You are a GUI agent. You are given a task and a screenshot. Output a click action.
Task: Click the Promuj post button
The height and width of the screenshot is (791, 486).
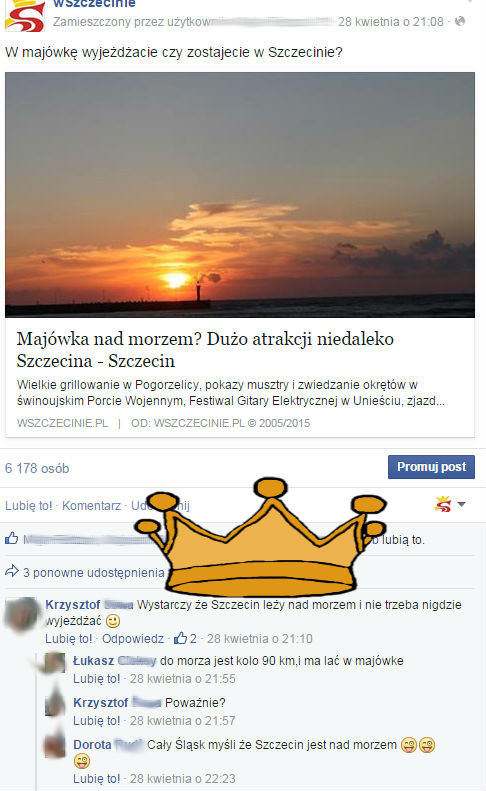[x=431, y=467]
